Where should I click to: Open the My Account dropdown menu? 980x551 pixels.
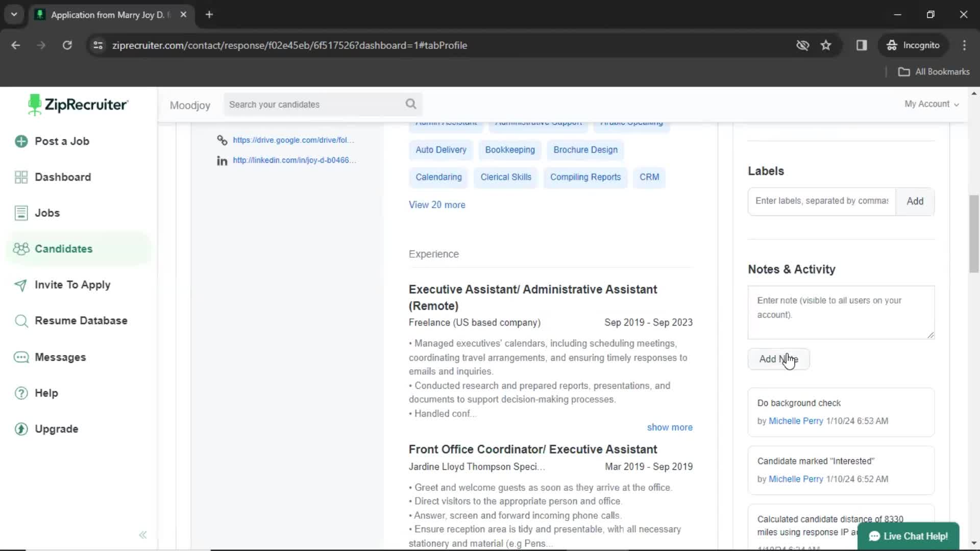[x=932, y=104]
